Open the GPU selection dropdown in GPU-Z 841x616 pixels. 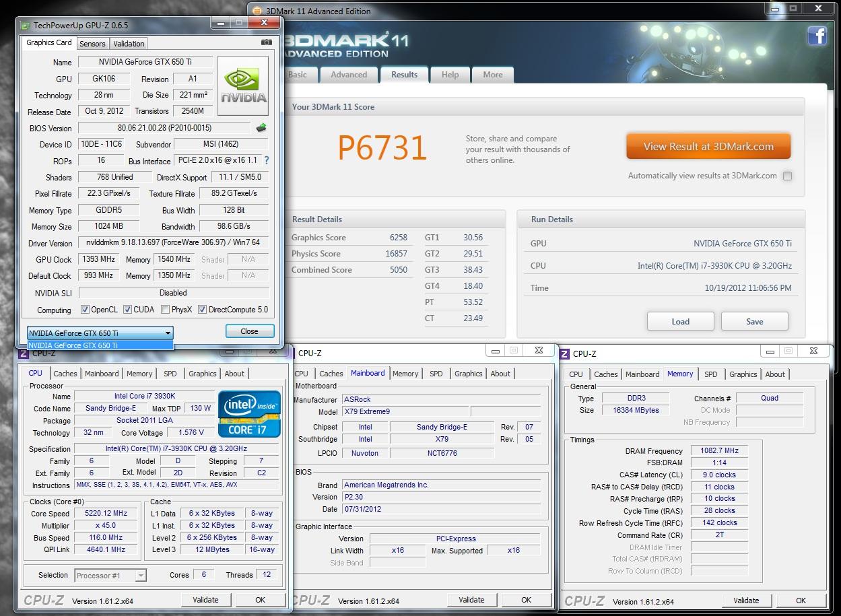[100, 333]
